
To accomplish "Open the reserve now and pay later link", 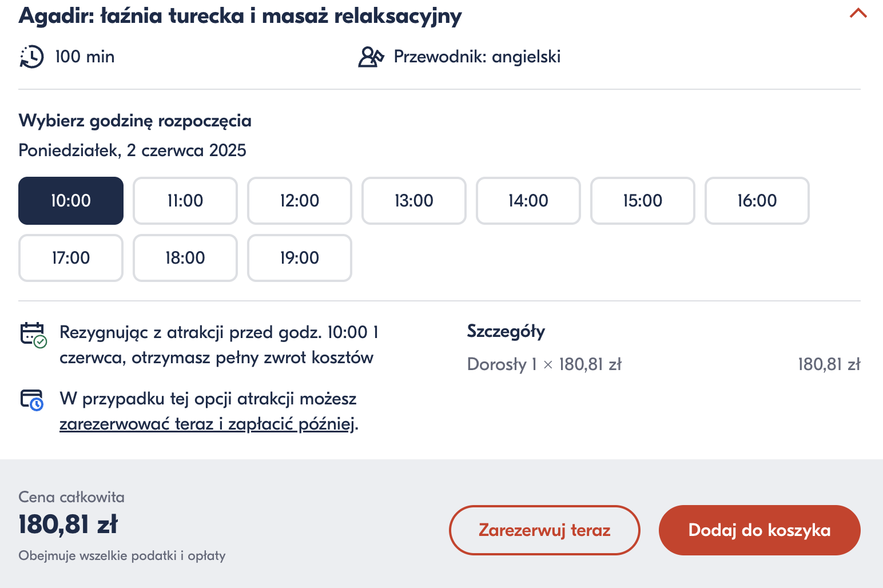I will pos(207,424).
